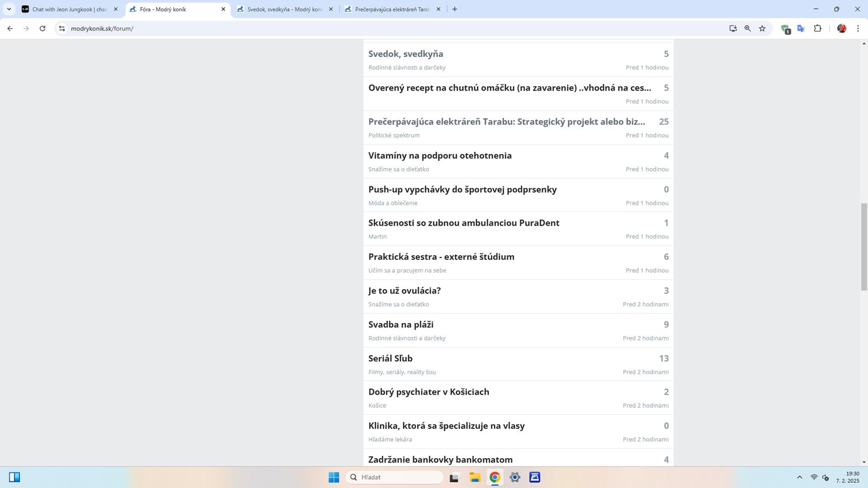
Task: Close the Prečerpávajúca elektráreň tab
Action: click(x=438, y=9)
